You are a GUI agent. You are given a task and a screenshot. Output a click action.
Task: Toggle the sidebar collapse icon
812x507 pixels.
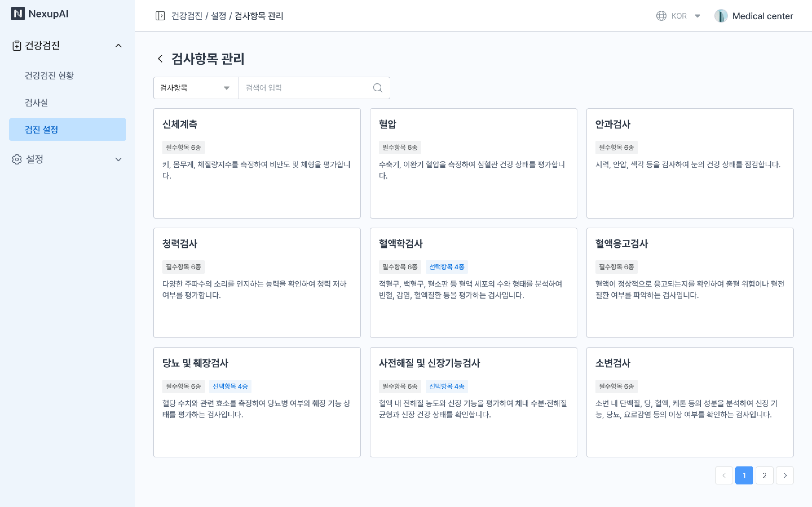[x=160, y=16]
